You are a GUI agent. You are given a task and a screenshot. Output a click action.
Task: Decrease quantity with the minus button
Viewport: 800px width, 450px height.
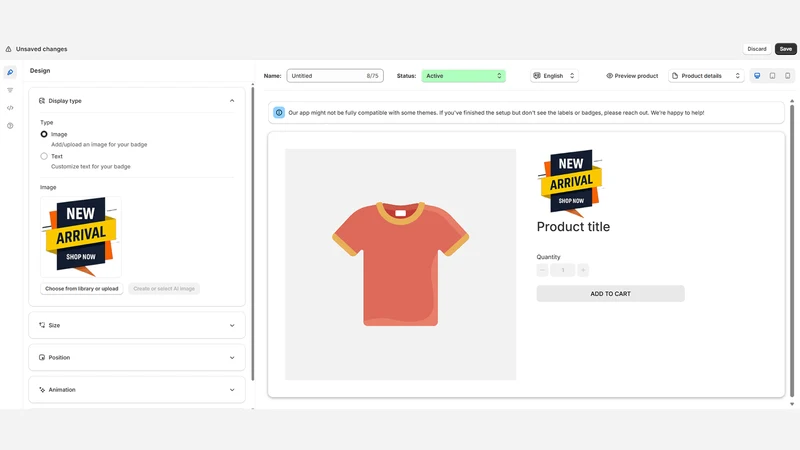point(542,270)
